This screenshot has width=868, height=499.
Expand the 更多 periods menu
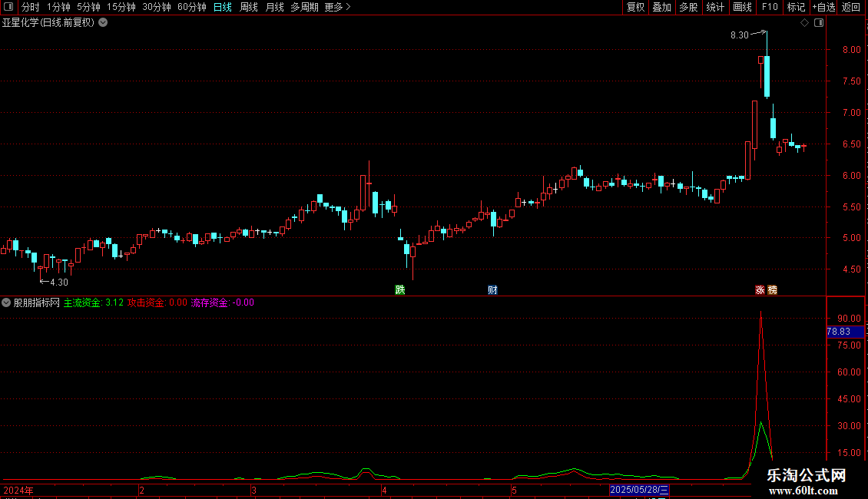(x=338, y=7)
